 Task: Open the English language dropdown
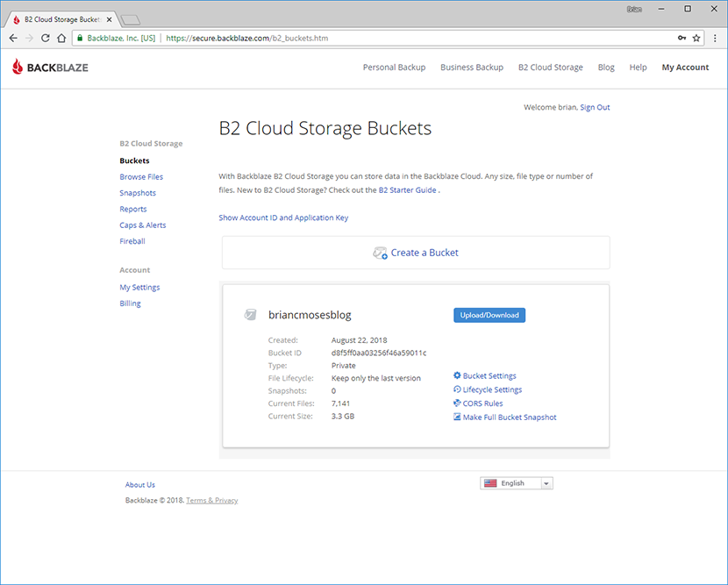point(517,483)
